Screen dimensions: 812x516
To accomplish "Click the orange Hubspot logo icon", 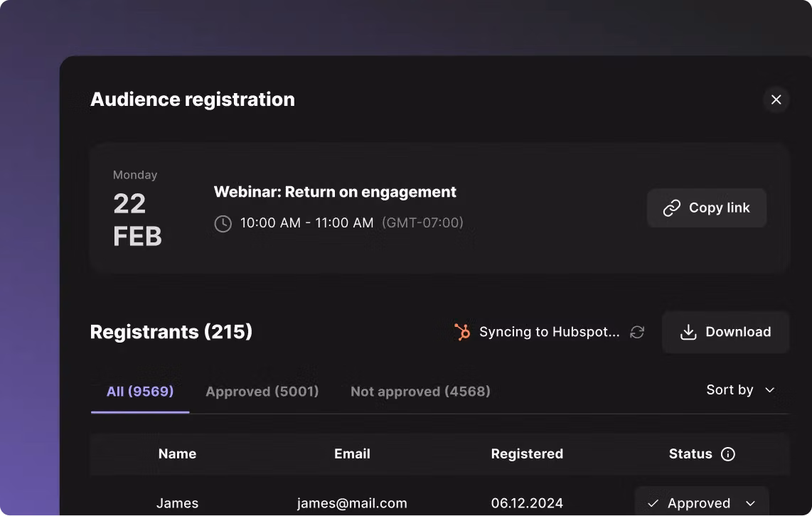I will (x=463, y=332).
